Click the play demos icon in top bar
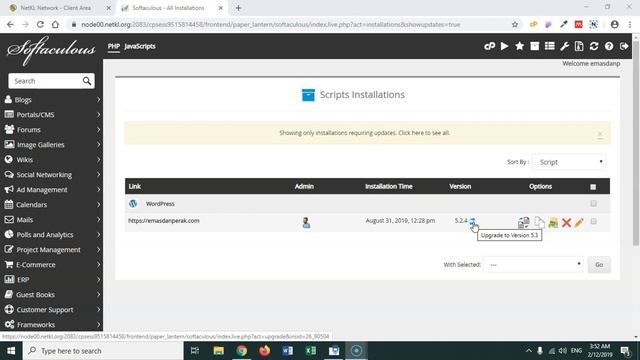This screenshot has height=360, width=640. 504,46
